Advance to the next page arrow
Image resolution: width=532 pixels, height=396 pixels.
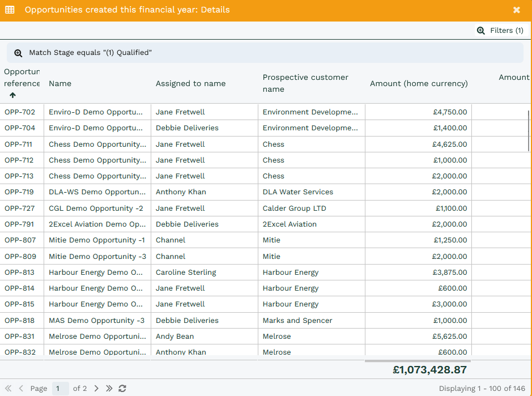tap(96, 389)
